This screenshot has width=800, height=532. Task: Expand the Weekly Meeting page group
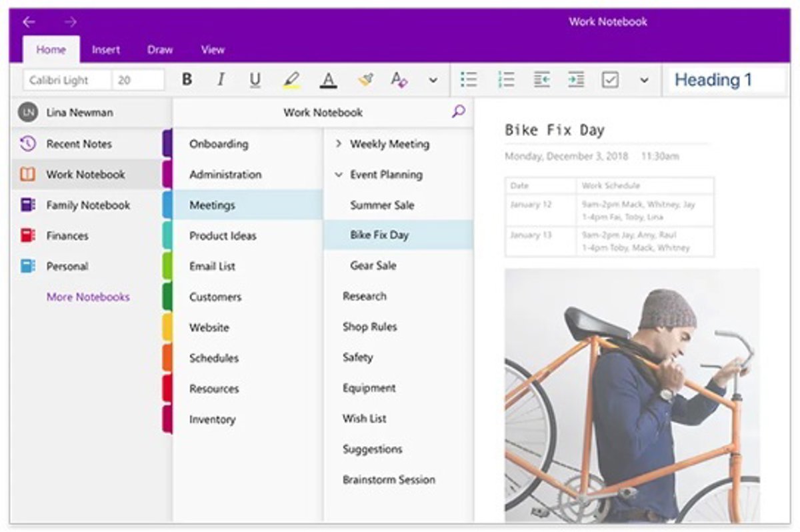pyautogui.click(x=338, y=144)
